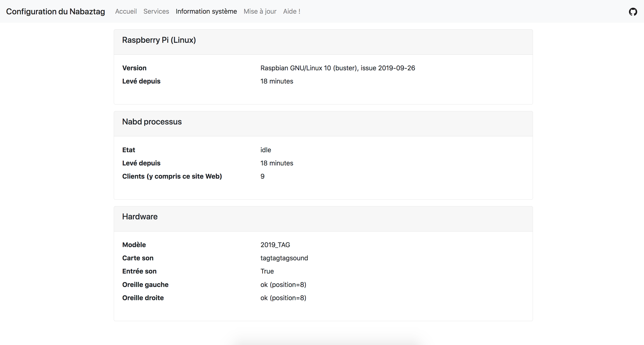Click the Carte son label
This screenshot has height=345, width=644.
point(138,258)
